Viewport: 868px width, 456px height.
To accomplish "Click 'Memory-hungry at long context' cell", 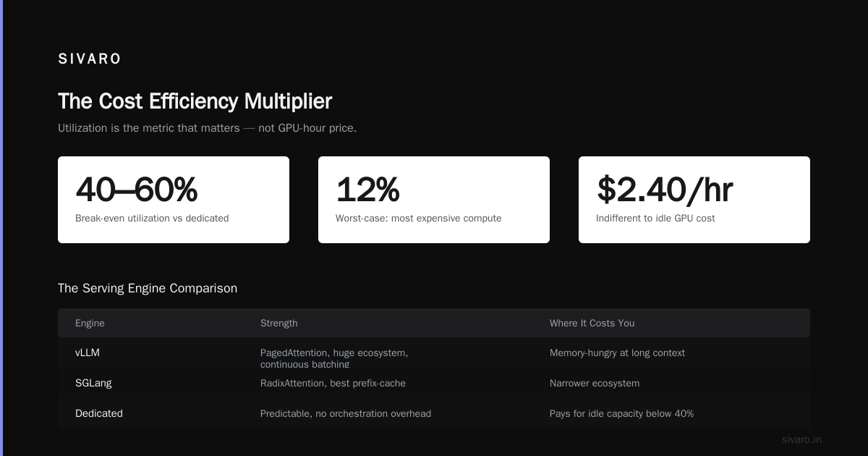I will (x=617, y=352).
